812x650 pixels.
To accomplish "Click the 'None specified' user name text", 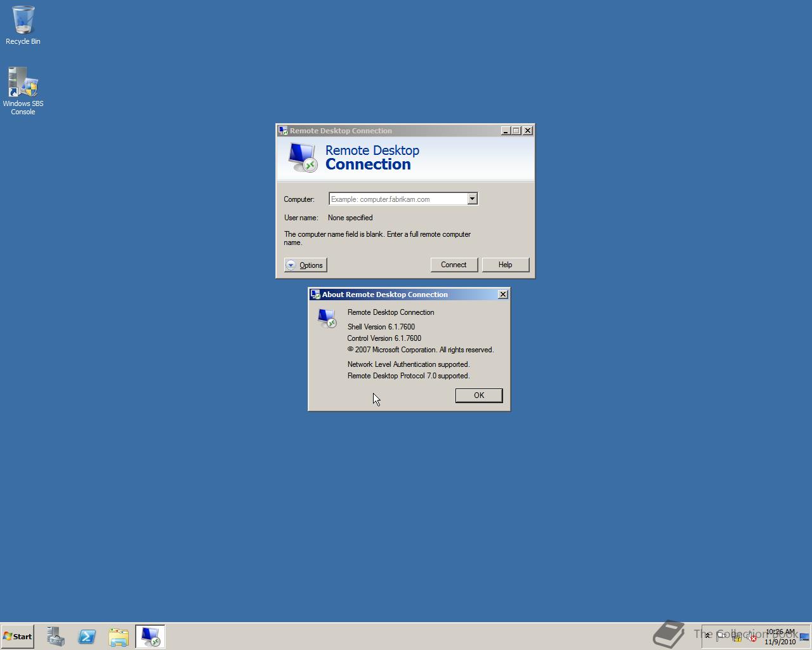I will (350, 218).
